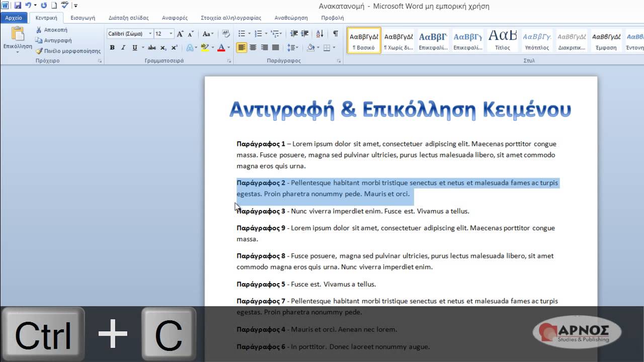
Task: Click the Clear Formatting icon
Action: pos(226,34)
